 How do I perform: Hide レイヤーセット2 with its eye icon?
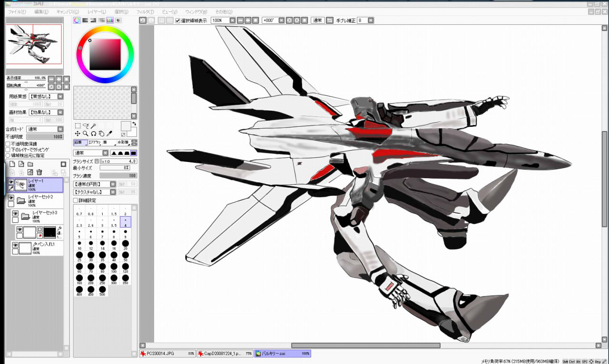pyautogui.click(x=11, y=197)
